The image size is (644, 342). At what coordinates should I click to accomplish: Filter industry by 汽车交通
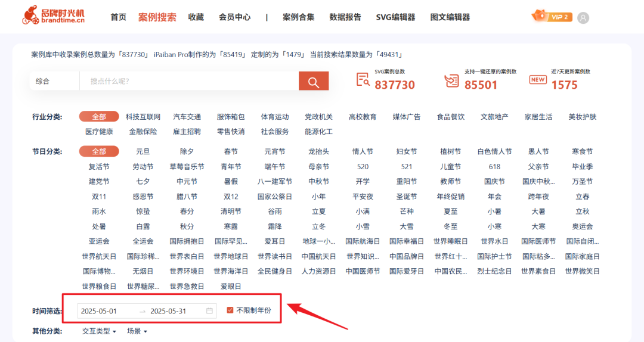coord(187,117)
